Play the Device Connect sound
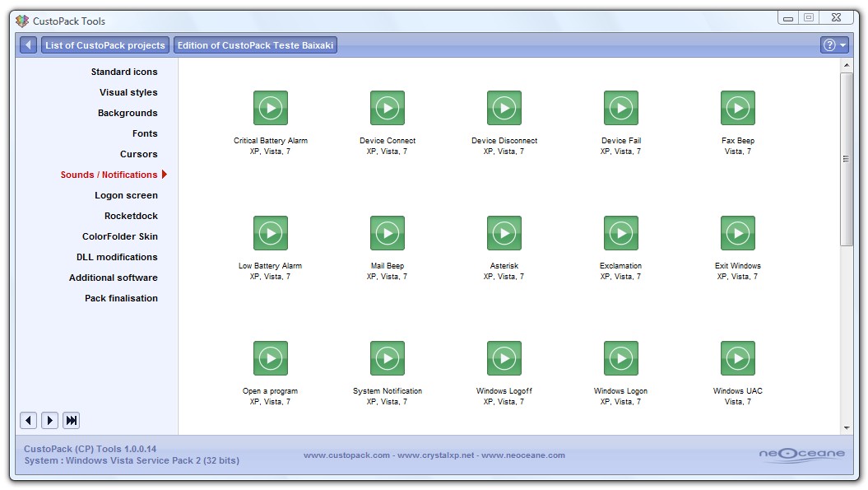This screenshot has width=868, height=490. click(x=388, y=108)
